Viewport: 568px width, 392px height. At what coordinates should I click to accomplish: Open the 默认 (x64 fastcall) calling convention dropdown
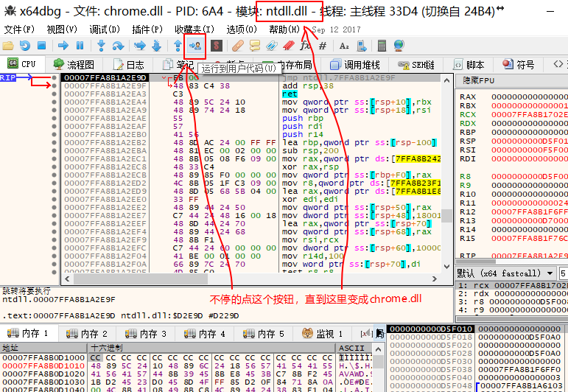pos(505,273)
